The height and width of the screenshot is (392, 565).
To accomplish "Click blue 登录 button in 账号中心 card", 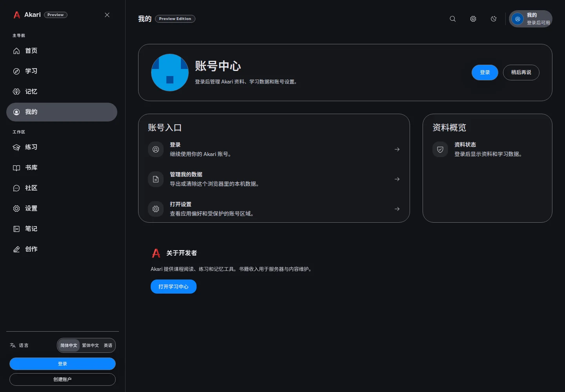I will coord(485,73).
